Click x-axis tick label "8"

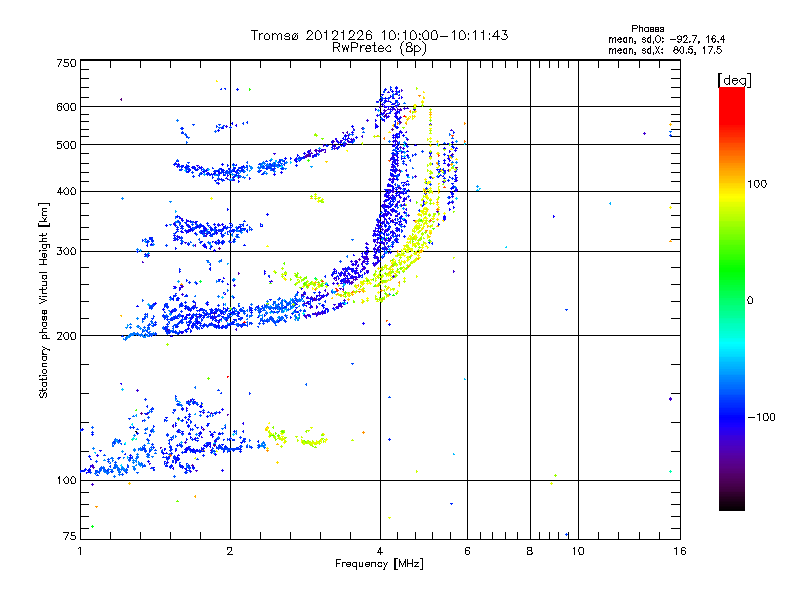click(530, 551)
